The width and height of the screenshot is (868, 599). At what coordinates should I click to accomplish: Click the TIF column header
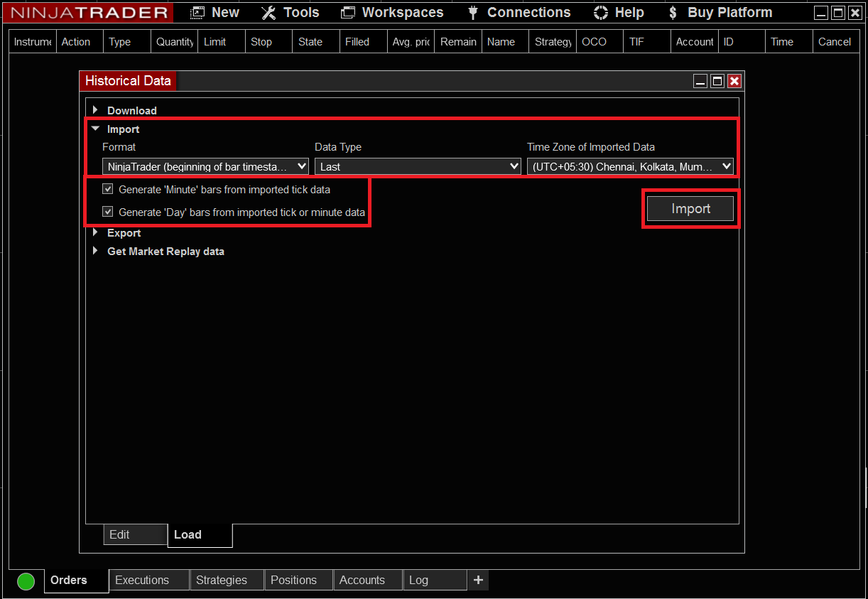coord(647,42)
